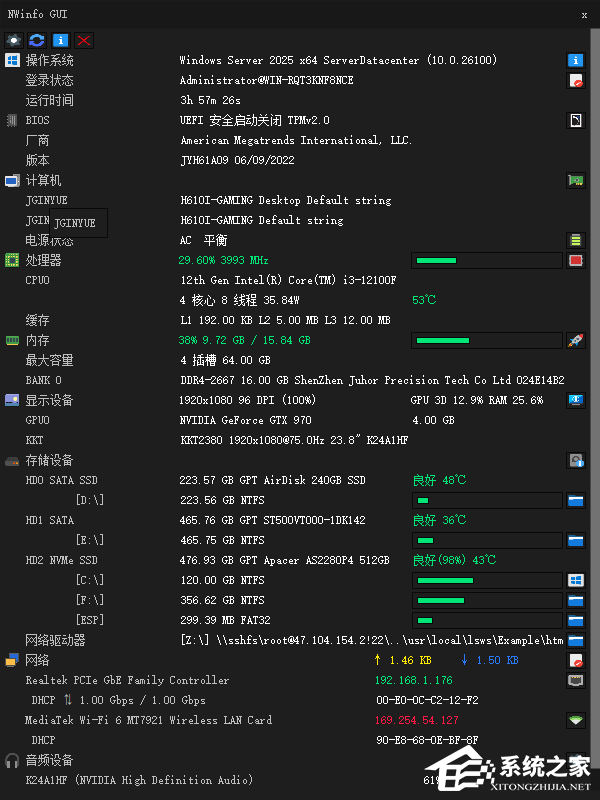
Task: Click the green board icon on the 计算机 row
Action: pyautogui.click(x=576, y=180)
